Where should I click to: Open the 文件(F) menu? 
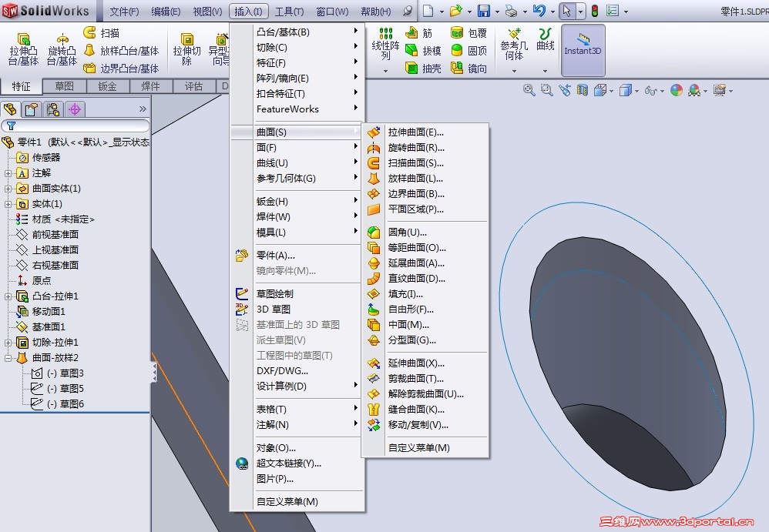click(124, 12)
